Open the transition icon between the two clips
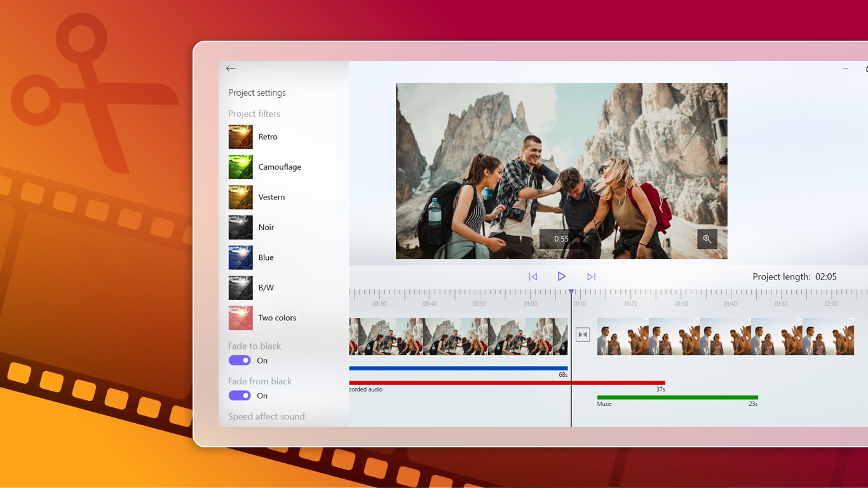This screenshot has height=488, width=868. pyautogui.click(x=583, y=334)
